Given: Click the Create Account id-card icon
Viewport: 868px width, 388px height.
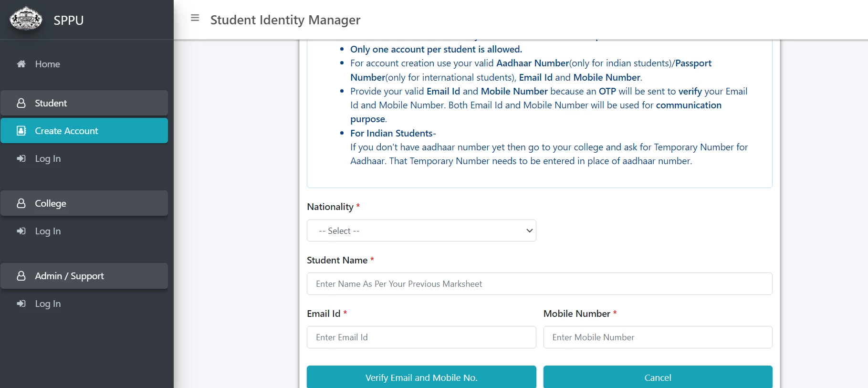Looking at the screenshot, I should (21, 130).
